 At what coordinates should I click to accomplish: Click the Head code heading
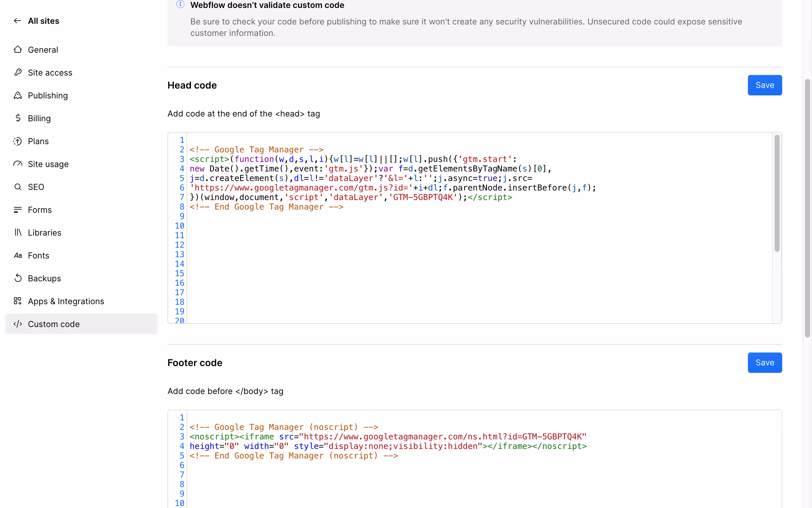[192, 85]
